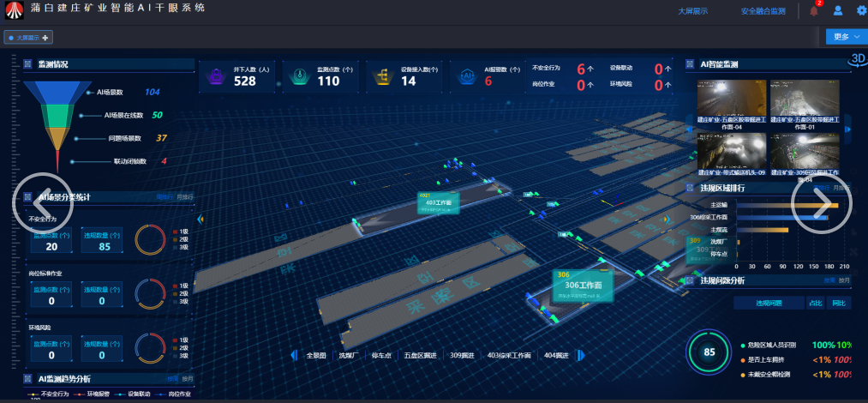868x403 pixels.
Task: Click the large right carousel arrow
Action: tap(821, 202)
